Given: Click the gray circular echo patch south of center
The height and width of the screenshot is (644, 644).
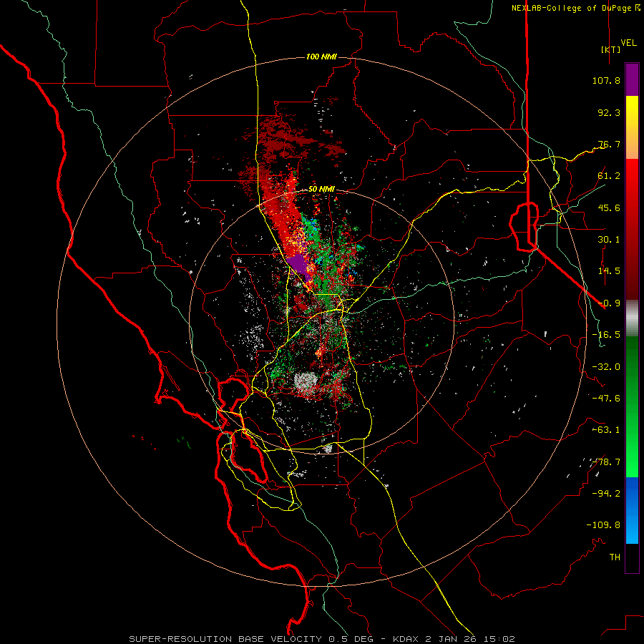Looking at the screenshot, I should 305,382.
